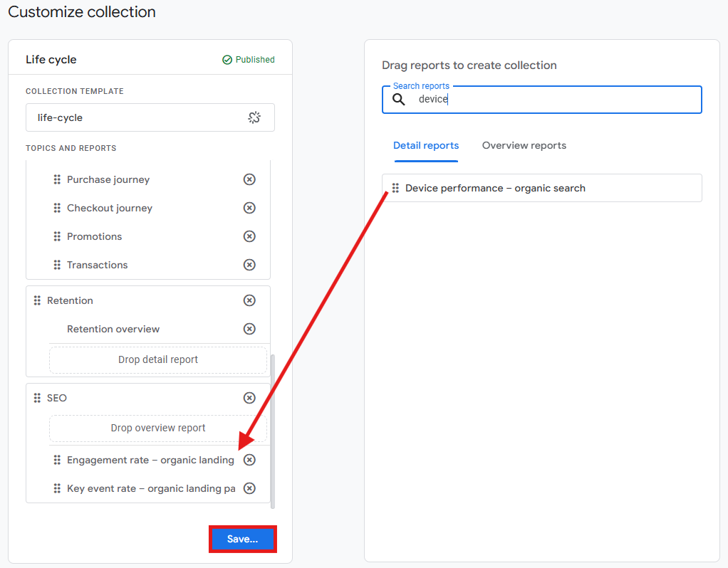Click the Life cycle collection name
The image size is (728, 568).
(x=51, y=60)
